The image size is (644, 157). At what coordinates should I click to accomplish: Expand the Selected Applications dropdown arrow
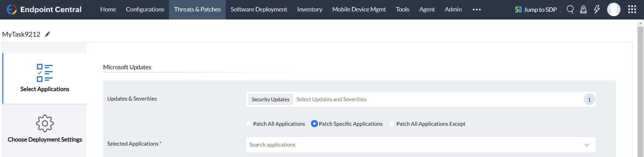(x=587, y=145)
